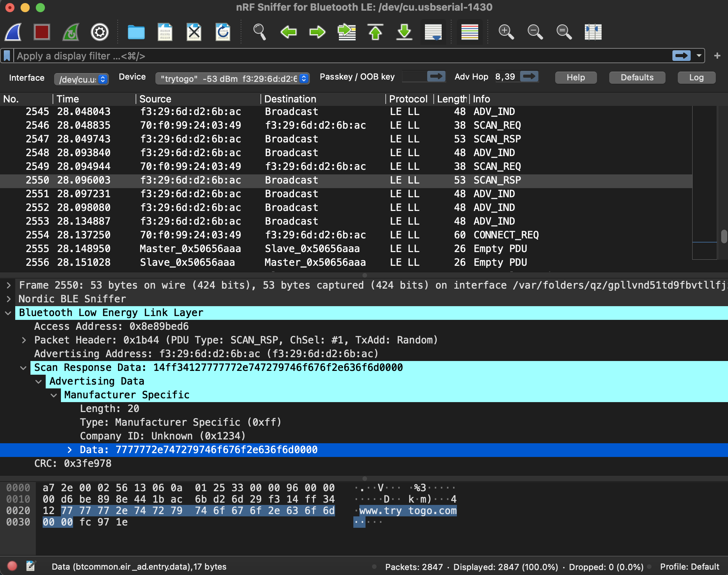Start capturing packets with shark fin icon
This screenshot has height=575, width=728.
13,32
